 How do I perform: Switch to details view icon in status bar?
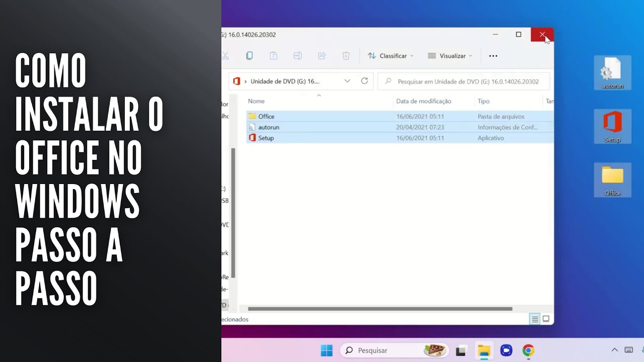pos(535,319)
